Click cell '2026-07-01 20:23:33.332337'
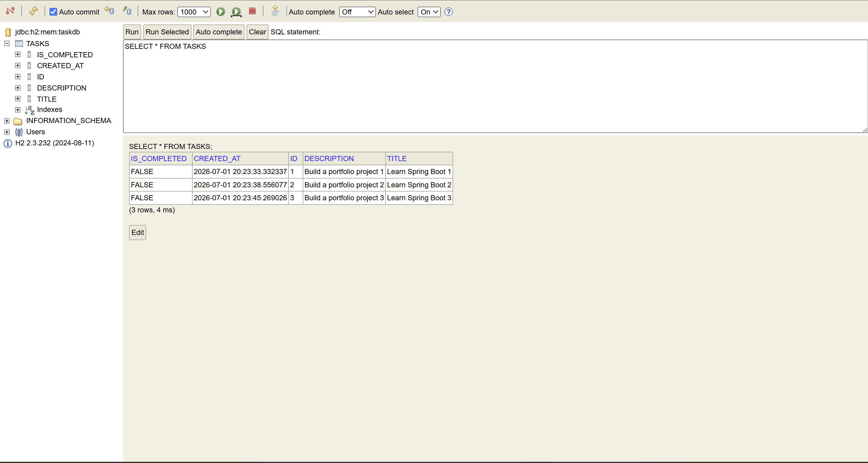 pos(240,172)
